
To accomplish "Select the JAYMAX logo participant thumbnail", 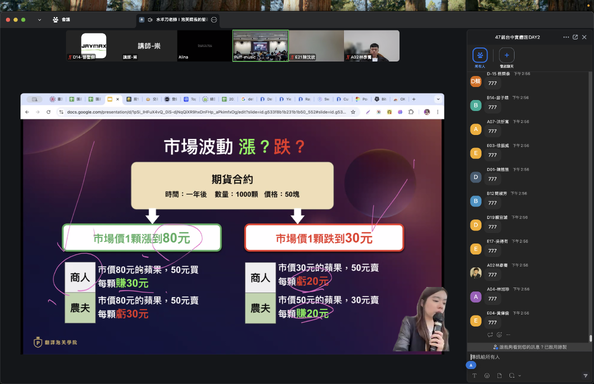I will (x=94, y=46).
